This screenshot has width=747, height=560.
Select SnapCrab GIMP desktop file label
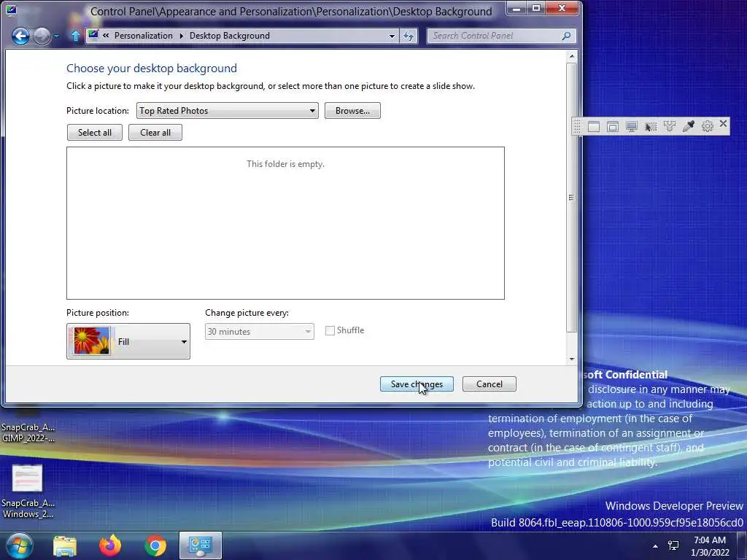(28, 432)
